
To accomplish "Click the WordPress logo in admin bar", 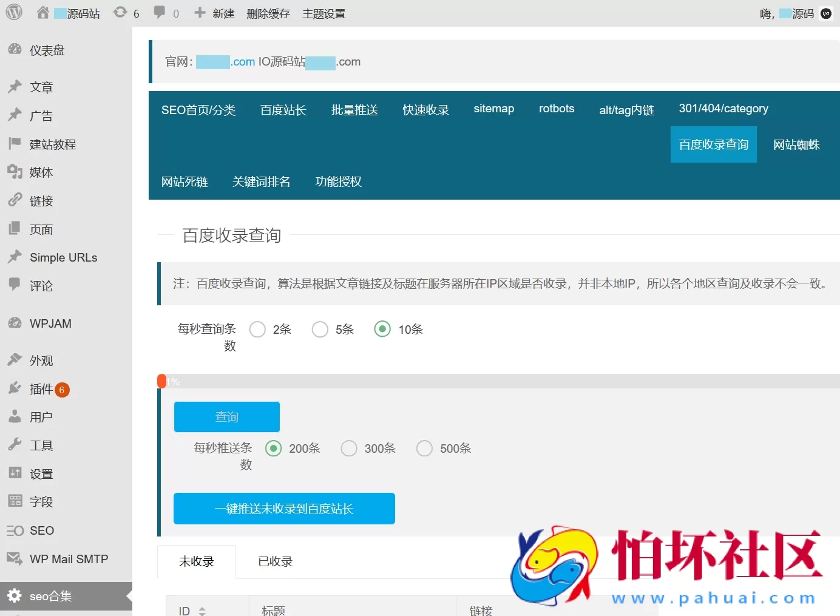I will point(13,12).
